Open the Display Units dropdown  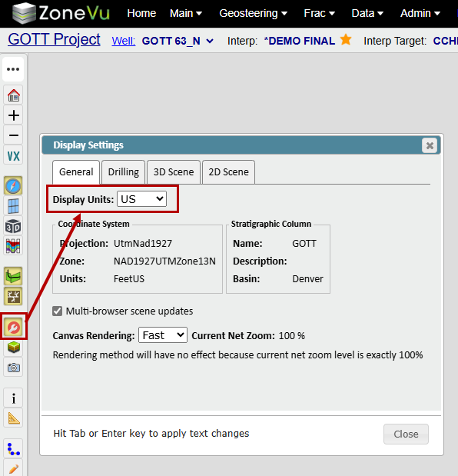(x=141, y=199)
